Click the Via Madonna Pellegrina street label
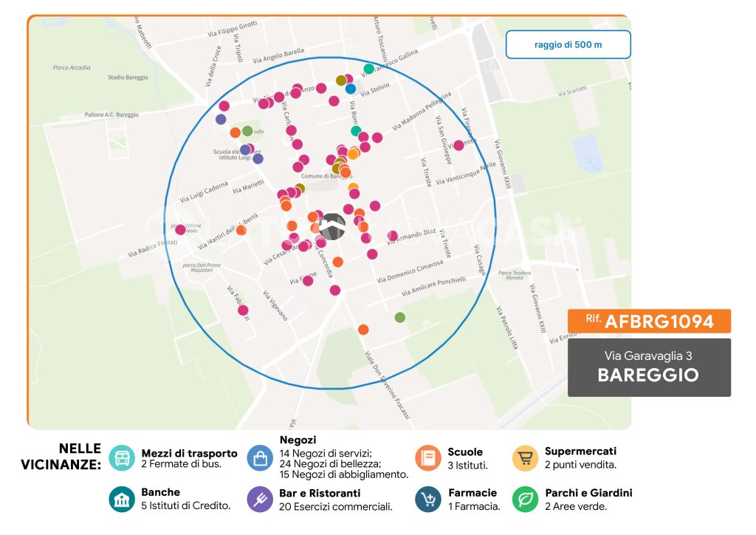Viewport: 756px width, 535px height. tap(422, 111)
